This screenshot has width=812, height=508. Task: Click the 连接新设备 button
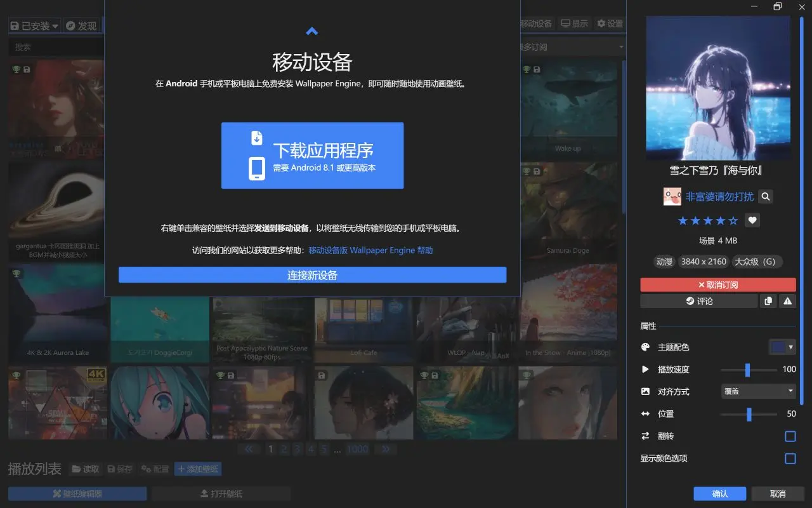312,275
